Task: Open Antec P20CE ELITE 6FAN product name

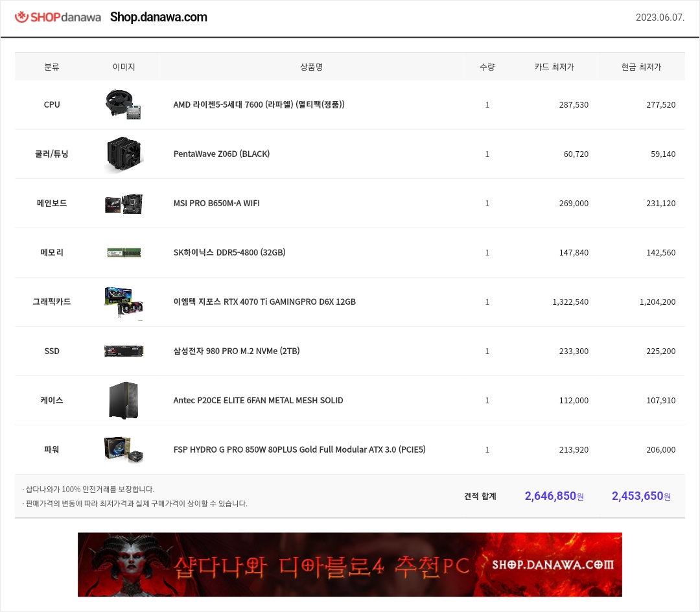Action: point(258,400)
